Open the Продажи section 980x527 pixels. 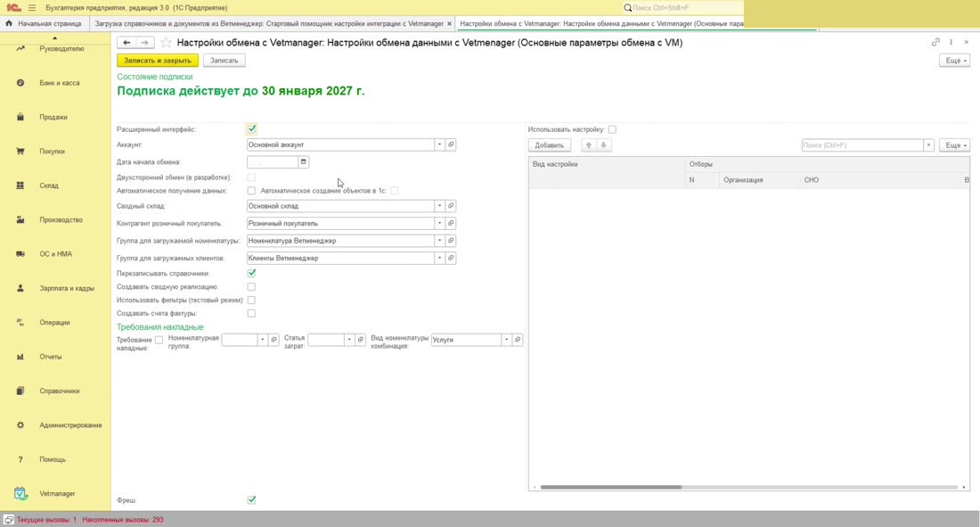[55, 117]
